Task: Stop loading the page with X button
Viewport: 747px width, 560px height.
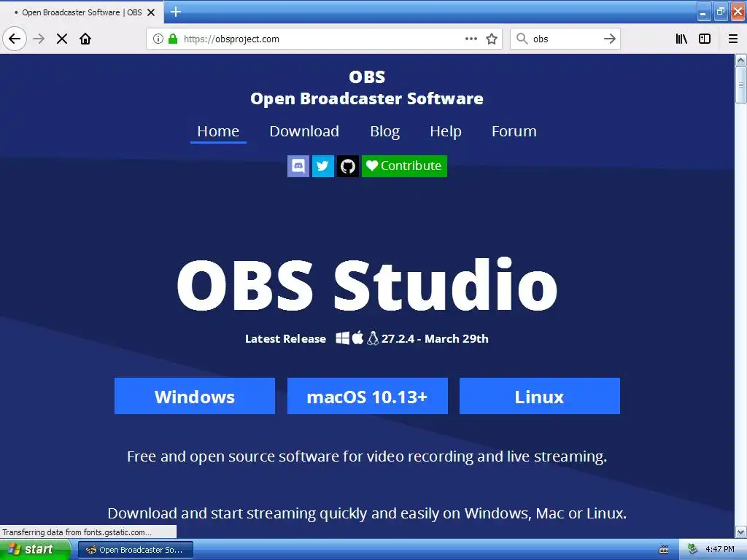Action: 62,39
